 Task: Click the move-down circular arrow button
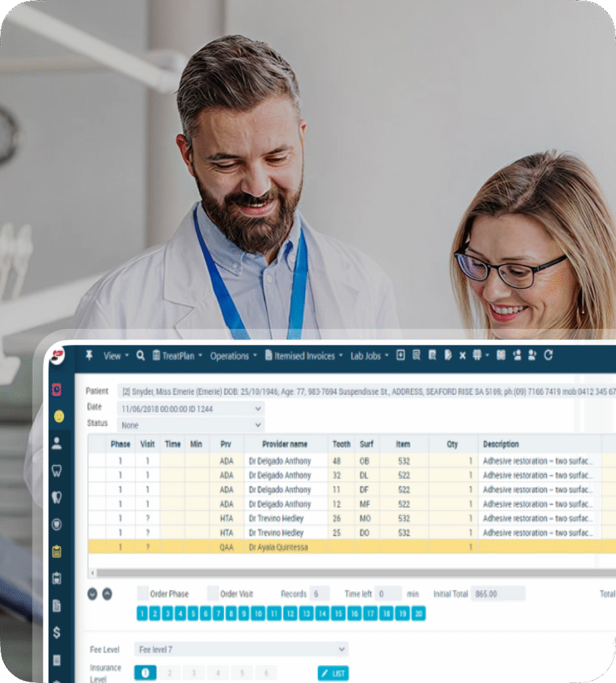pyautogui.click(x=93, y=594)
